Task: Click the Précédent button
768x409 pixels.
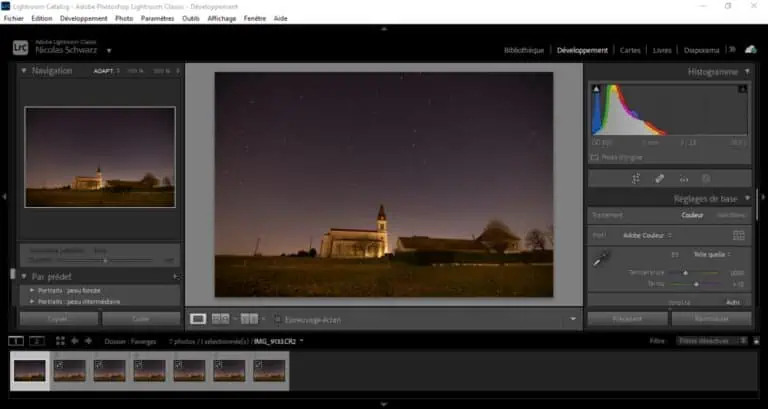Action: point(627,319)
